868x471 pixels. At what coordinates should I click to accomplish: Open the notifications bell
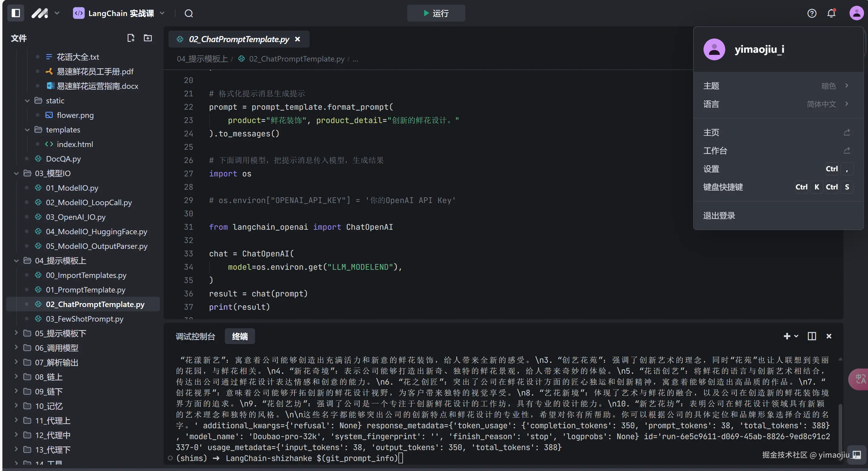(x=831, y=13)
